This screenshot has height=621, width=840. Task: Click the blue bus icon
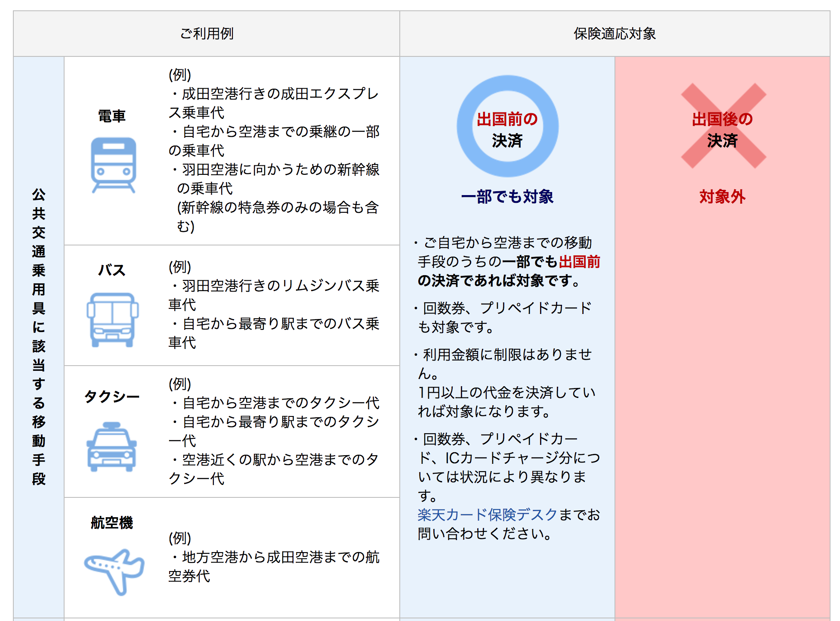(x=112, y=320)
